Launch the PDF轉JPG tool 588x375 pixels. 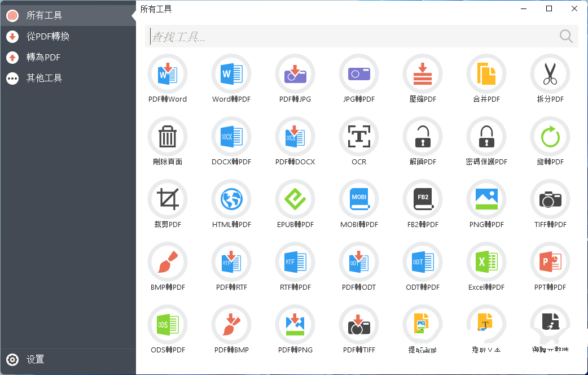(295, 73)
